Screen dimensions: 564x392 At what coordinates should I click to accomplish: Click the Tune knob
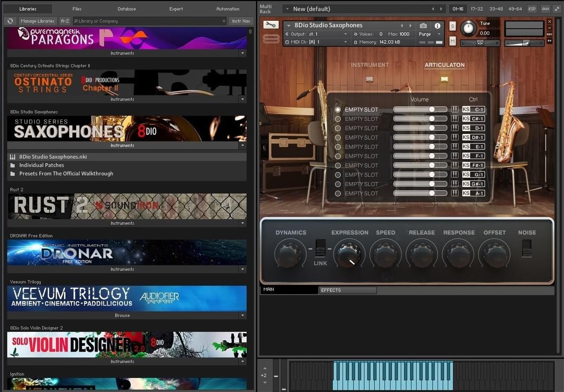(x=468, y=28)
